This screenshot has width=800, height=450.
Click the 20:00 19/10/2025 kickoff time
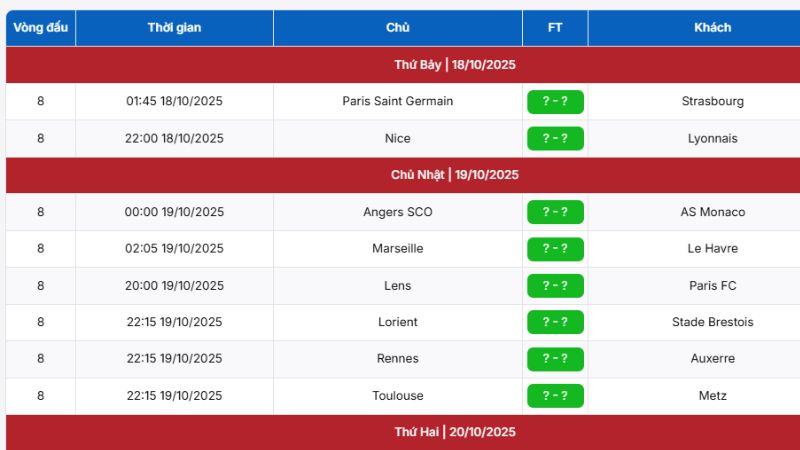pos(174,285)
